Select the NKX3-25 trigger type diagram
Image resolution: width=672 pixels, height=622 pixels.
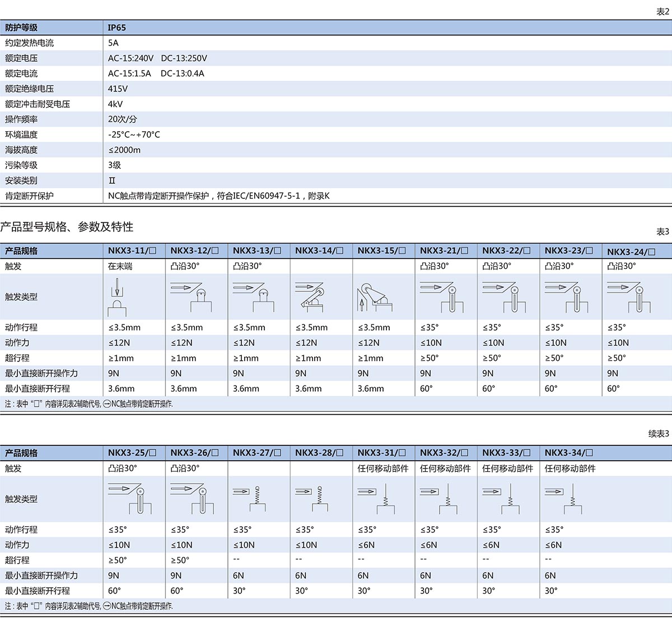(x=130, y=499)
